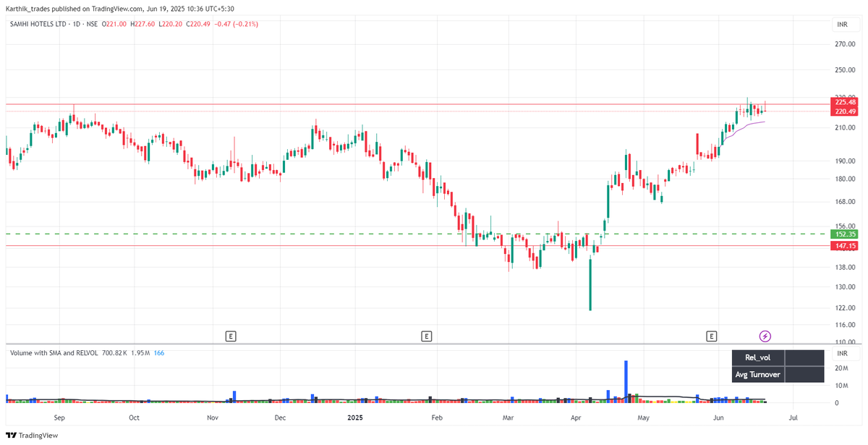868x445 pixels.
Task: Click the Nov label on time axis
Action: pyautogui.click(x=212, y=418)
